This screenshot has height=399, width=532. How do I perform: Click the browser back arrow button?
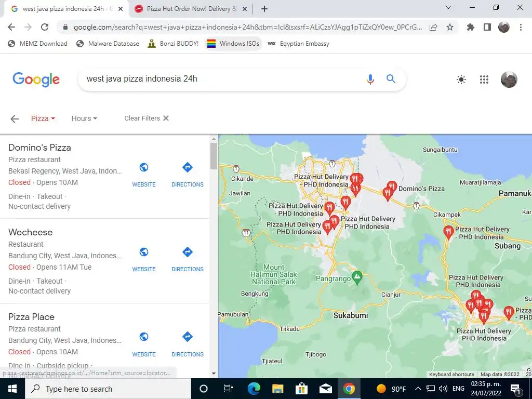[11, 27]
